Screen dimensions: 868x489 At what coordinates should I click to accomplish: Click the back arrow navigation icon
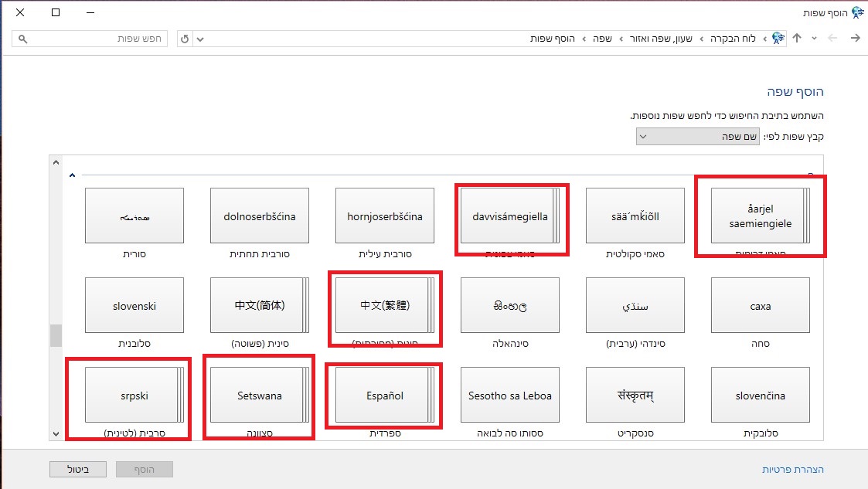(855, 39)
